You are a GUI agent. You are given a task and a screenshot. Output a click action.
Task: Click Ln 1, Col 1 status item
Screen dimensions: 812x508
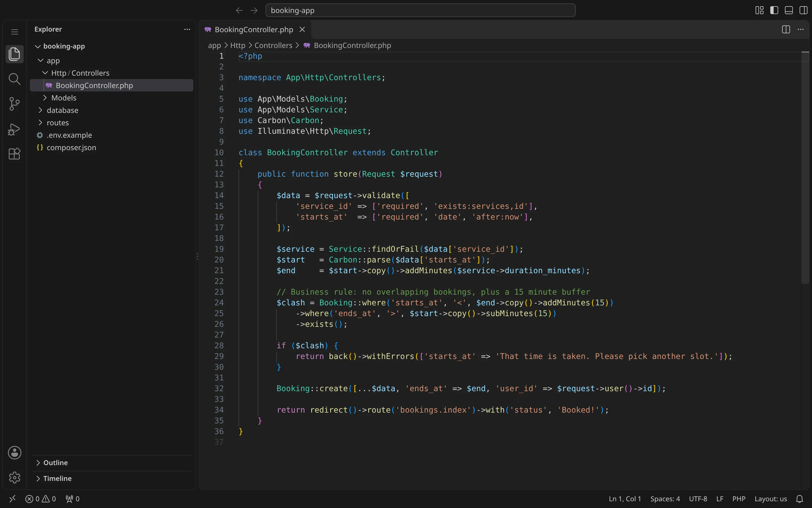[625, 499]
